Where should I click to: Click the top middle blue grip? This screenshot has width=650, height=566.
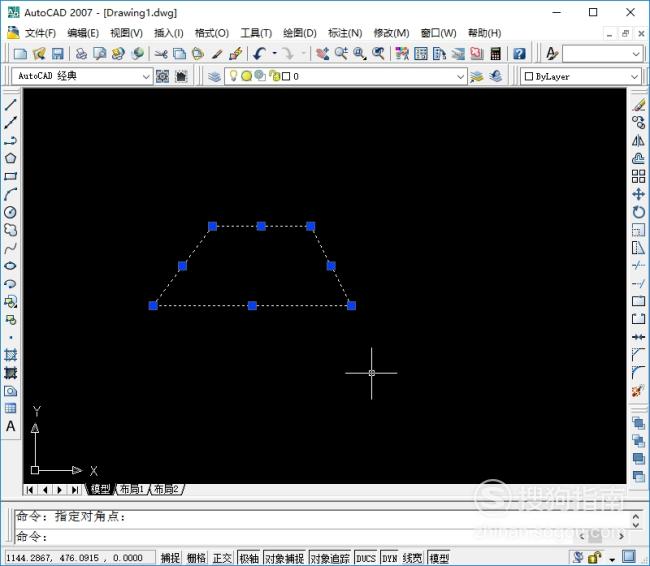click(x=261, y=226)
